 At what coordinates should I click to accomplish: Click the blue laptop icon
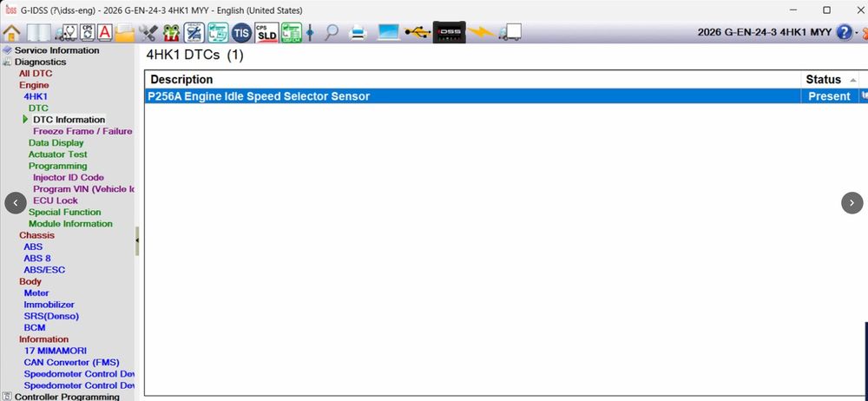(389, 33)
